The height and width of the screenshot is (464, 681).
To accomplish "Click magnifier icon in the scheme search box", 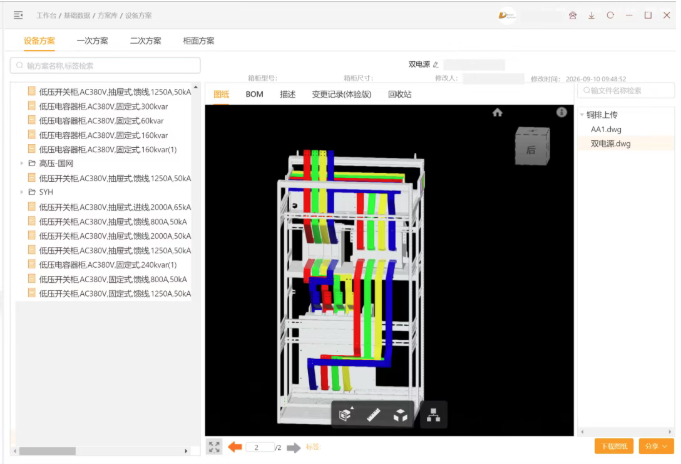I will tap(19, 66).
